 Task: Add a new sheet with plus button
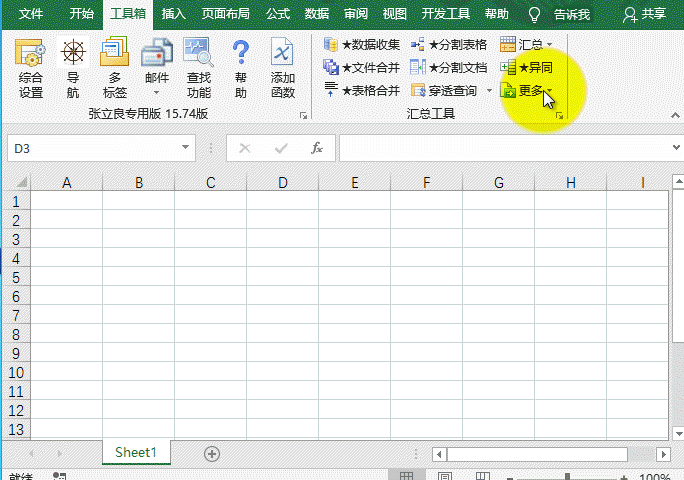click(211, 453)
